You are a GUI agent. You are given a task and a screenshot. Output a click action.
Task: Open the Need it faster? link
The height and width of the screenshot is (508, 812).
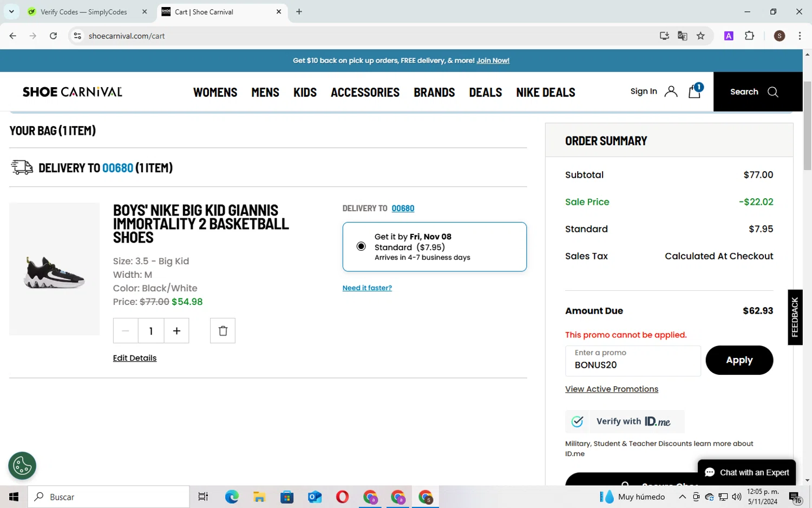pyautogui.click(x=367, y=288)
